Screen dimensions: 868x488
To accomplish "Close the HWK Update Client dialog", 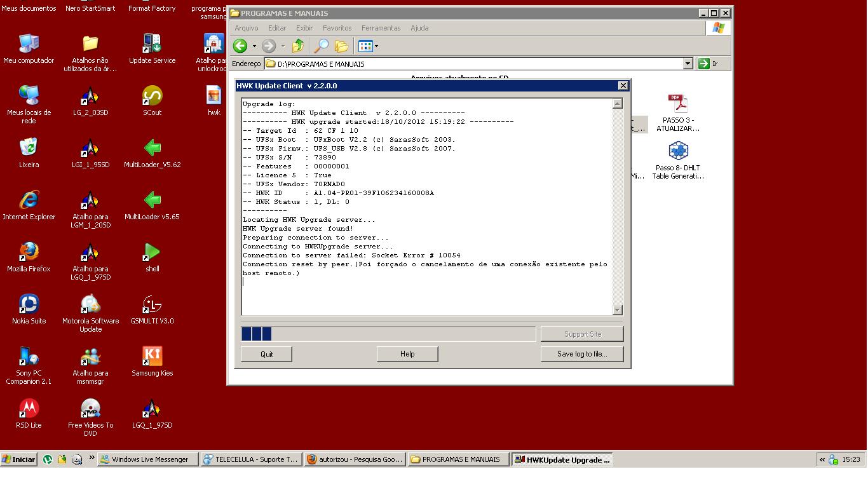I will pyautogui.click(x=623, y=86).
